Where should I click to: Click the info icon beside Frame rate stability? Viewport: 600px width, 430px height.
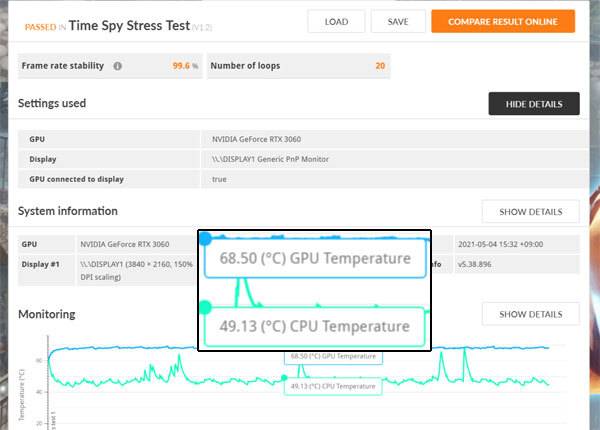[x=118, y=66]
